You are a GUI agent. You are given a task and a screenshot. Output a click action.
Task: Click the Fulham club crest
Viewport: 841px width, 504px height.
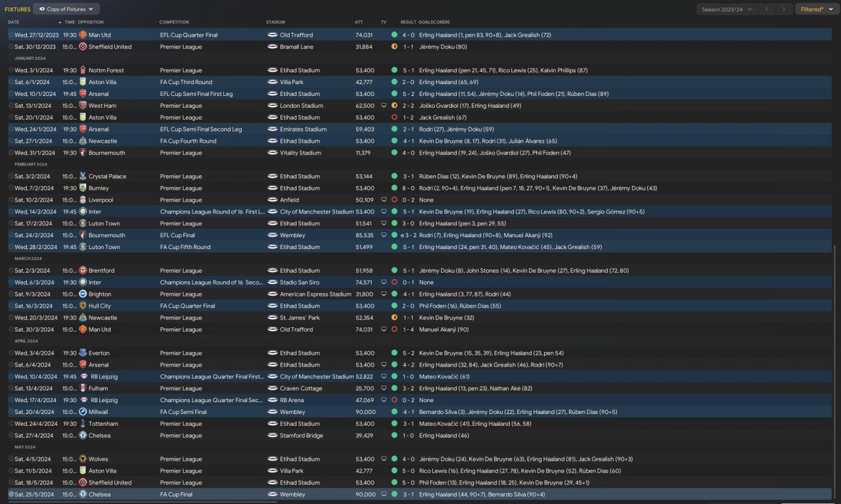83,389
